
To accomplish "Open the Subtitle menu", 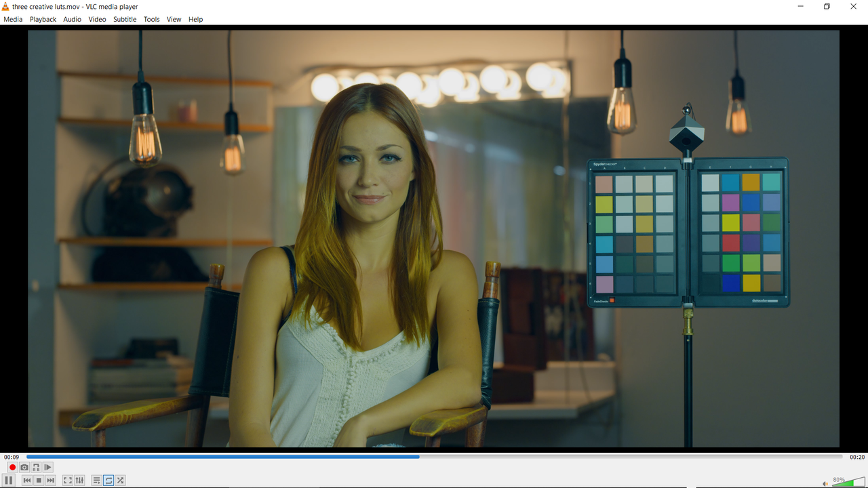I will tap(125, 19).
